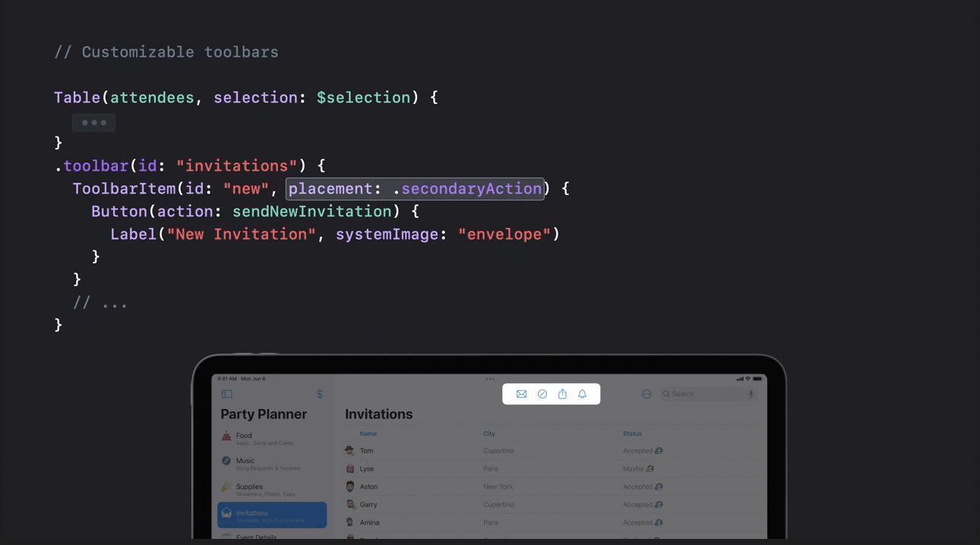Click the // Customizable toolbars comment
Screen dimensions: 980x545
coord(166,52)
